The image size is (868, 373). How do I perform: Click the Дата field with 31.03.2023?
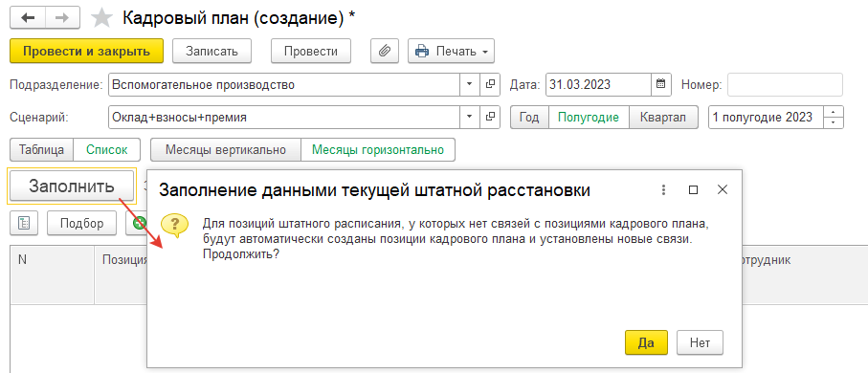(x=598, y=85)
